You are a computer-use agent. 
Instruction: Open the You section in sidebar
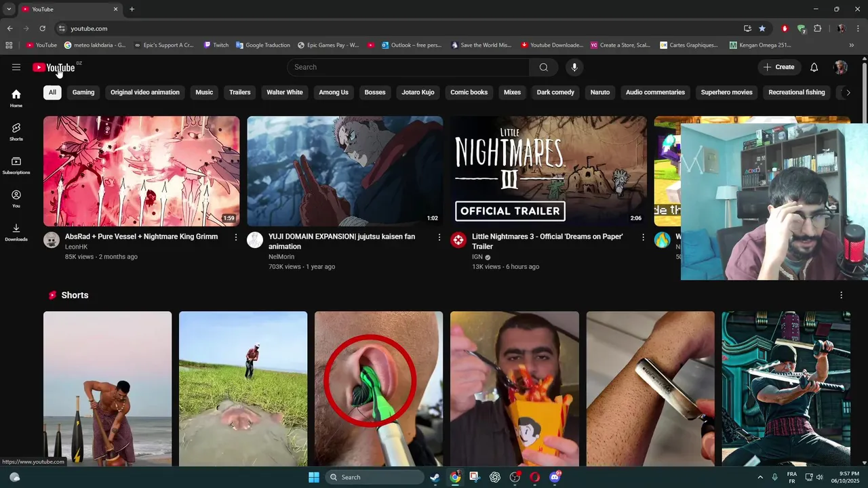point(16,199)
